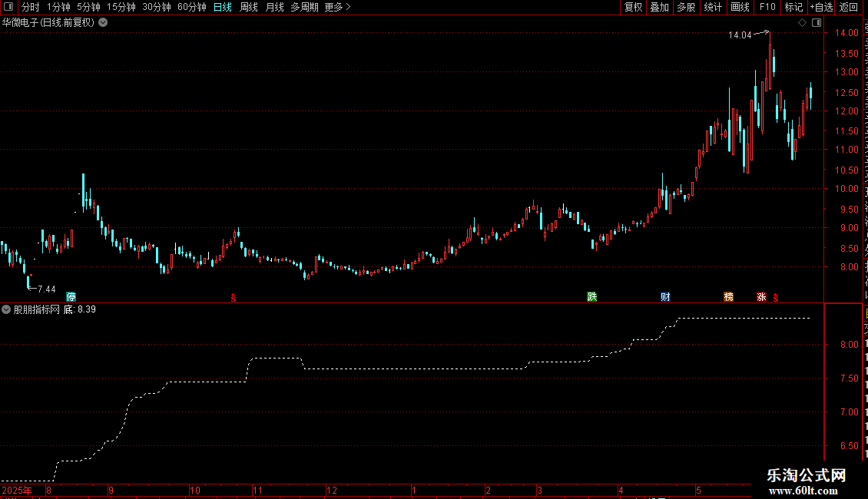Select the 60分钟 period
Image resolution: width=868 pixels, height=499 pixels.
tap(191, 7)
